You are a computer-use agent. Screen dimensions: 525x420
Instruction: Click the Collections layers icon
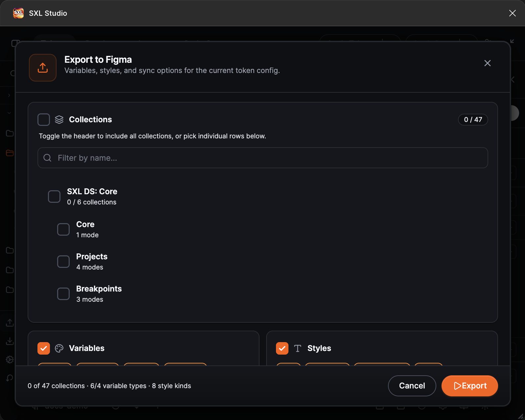[59, 120]
